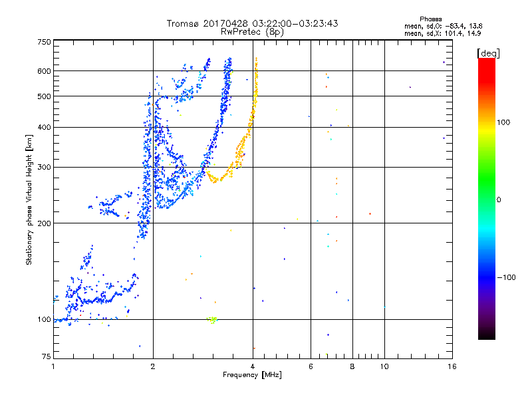Click the y-axis tick label '750'
Screen dimensions: 532x399
pyautogui.click(x=44, y=42)
